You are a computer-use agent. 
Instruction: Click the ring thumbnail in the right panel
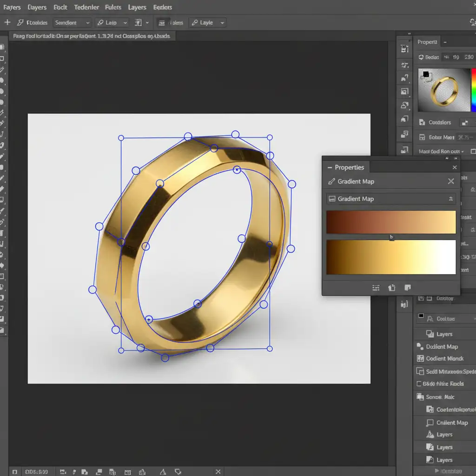tap(444, 90)
